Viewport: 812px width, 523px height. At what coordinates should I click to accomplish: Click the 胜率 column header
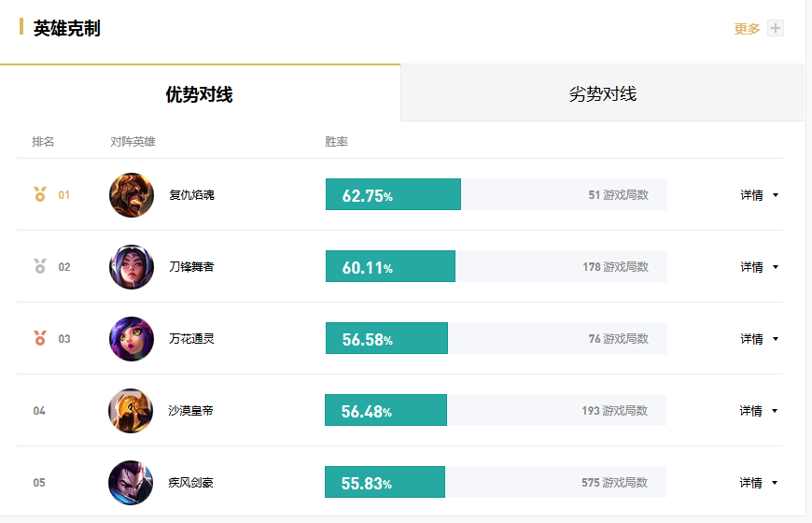[x=336, y=142]
